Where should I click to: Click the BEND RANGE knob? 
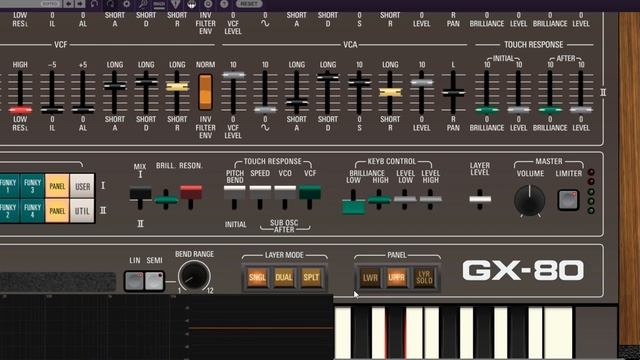(x=194, y=276)
